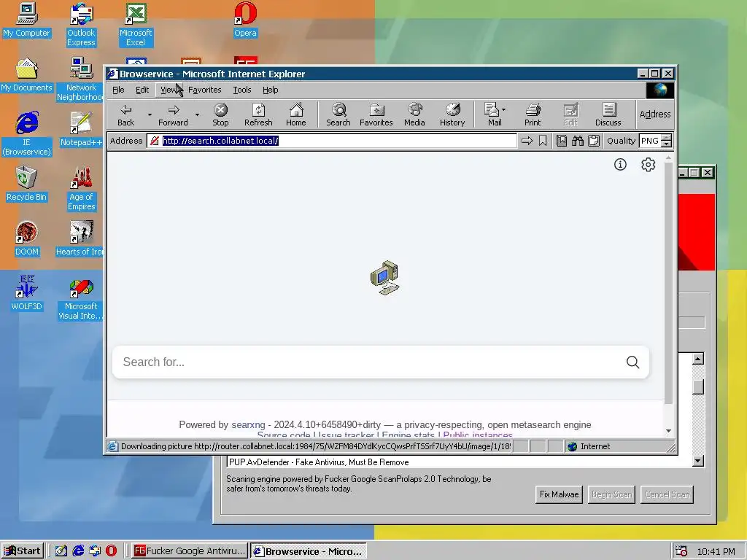Open the Favorites menu
This screenshot has width=747, height=560.
[205, 90]
